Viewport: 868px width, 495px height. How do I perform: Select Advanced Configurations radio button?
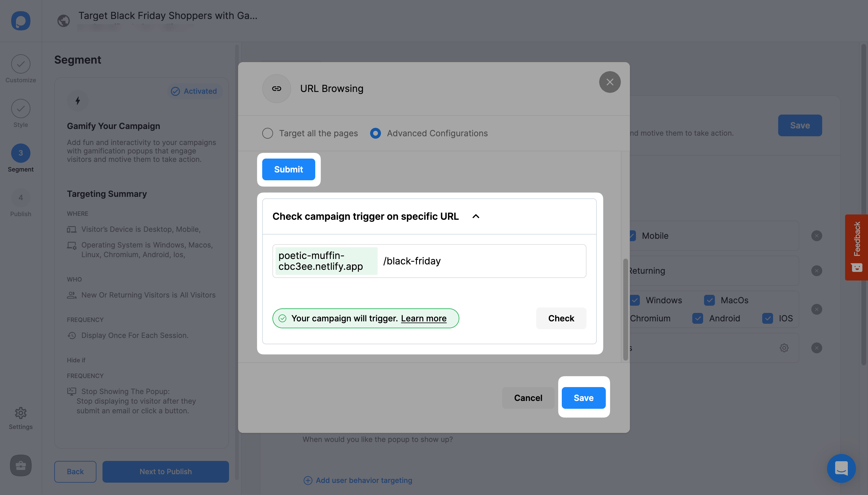tap(376, 133)
